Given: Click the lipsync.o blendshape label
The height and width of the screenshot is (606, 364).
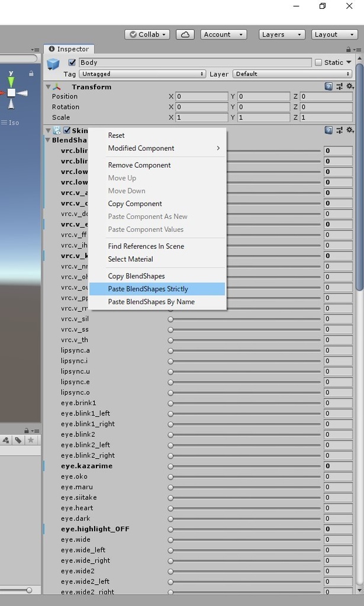Looking at the screenshot, I should point(75,392).
